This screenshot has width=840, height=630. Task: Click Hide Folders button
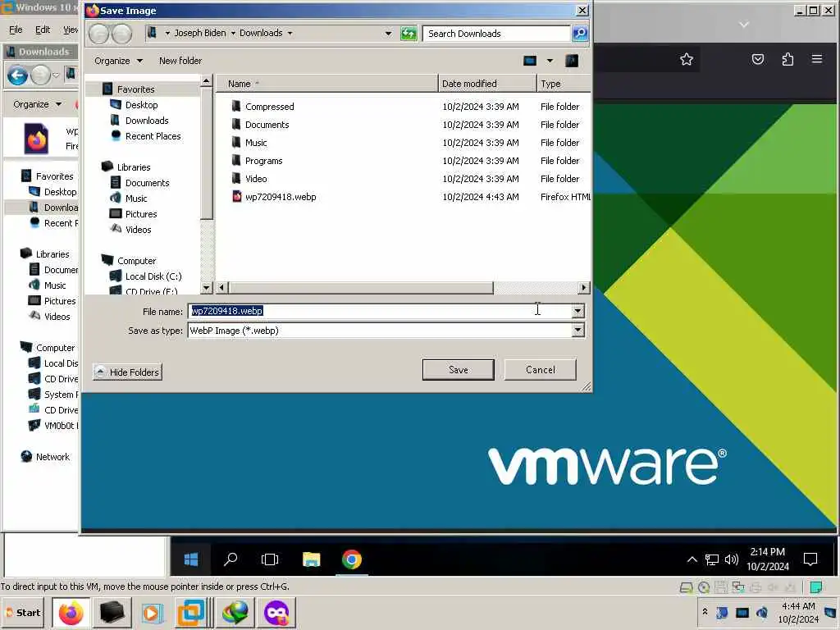click(127, 372)
